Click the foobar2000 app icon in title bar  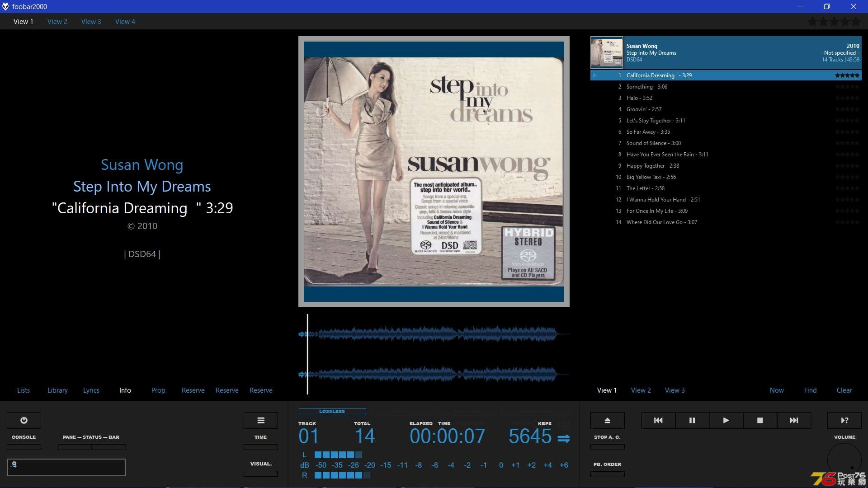tap(5, 6)
